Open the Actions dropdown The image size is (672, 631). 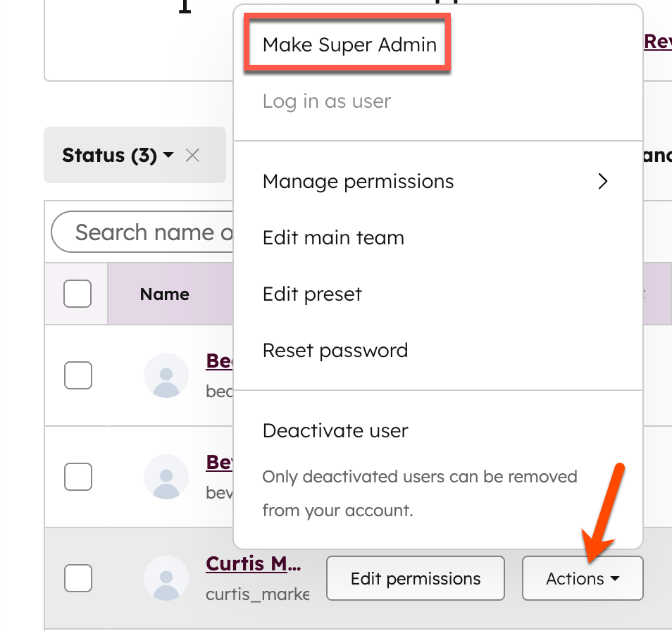click(583, 577)
